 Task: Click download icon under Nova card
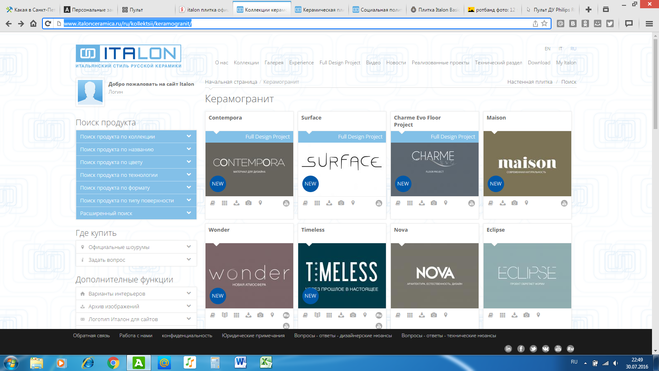[x=422, y=315]
